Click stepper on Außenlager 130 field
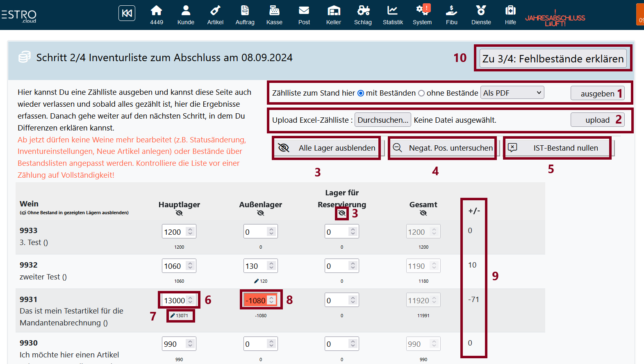 point(271,266)
